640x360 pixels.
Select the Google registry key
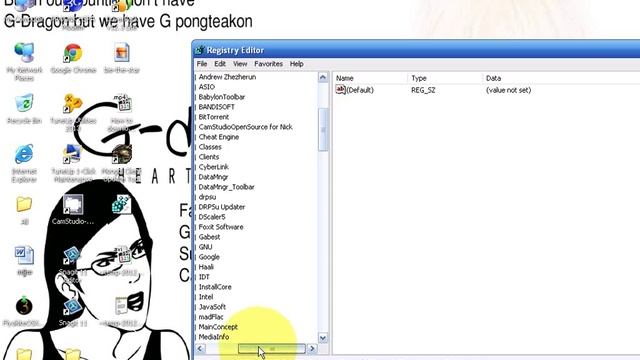pyautogui.click(x=209, y=257)
